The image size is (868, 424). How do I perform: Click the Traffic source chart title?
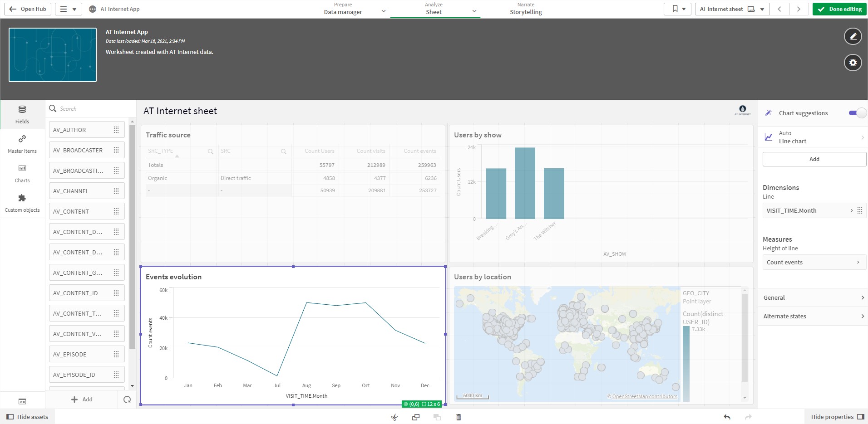168,135
